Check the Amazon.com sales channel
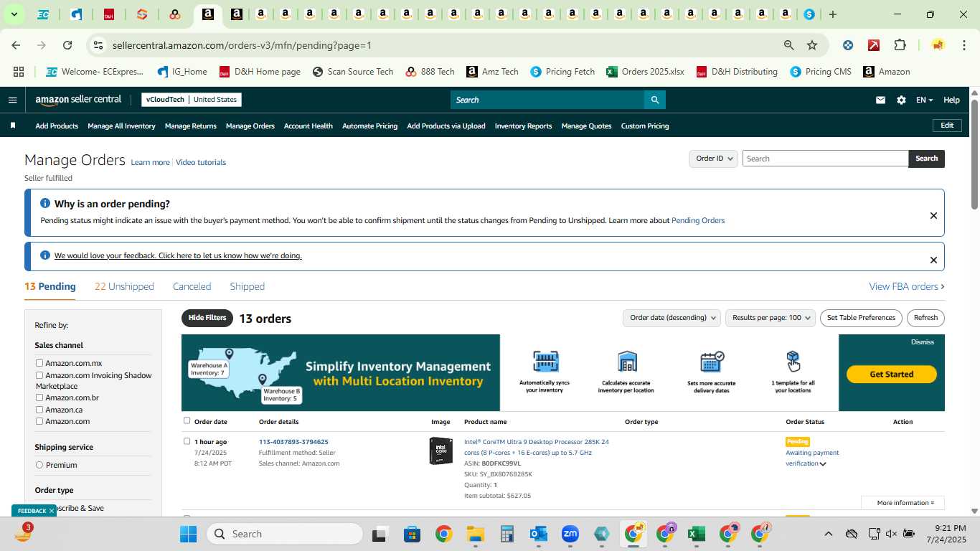The image size is (980, 551). click(x=39, y=421)
